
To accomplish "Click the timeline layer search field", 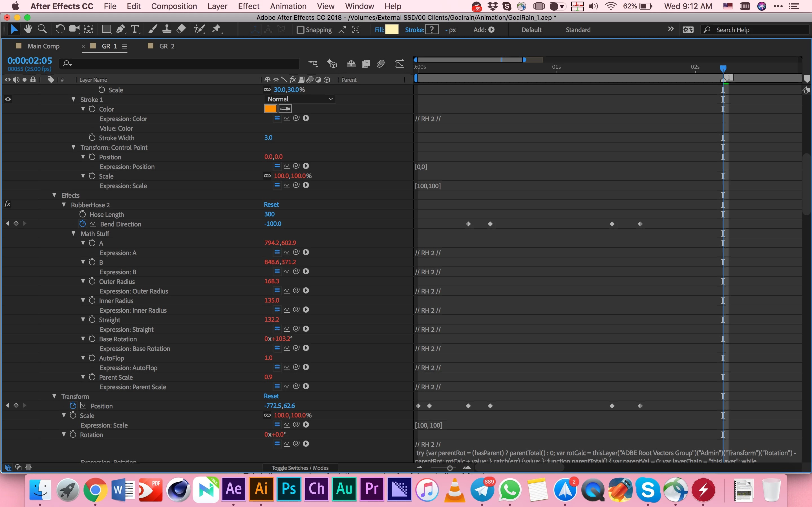I will click(181, 63).
